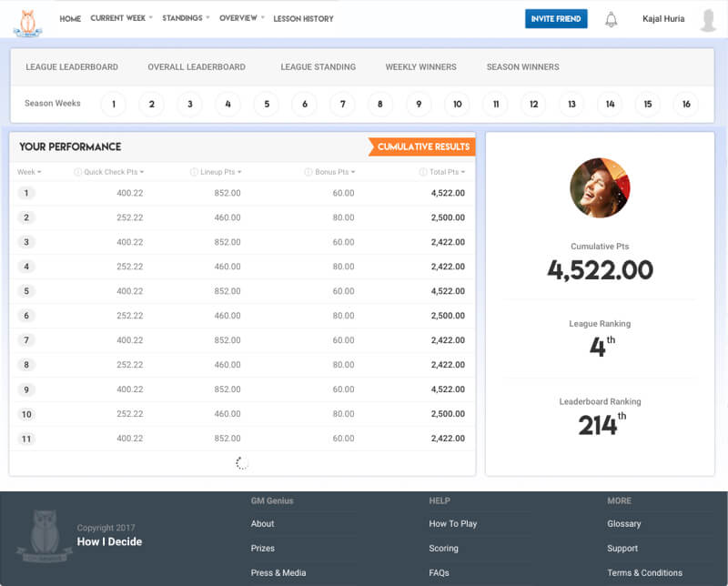The width and height of the screenshot is (728, 586).
Task: Click the 4,522.00 Cumulative Pts value
Action: [600, 270]
